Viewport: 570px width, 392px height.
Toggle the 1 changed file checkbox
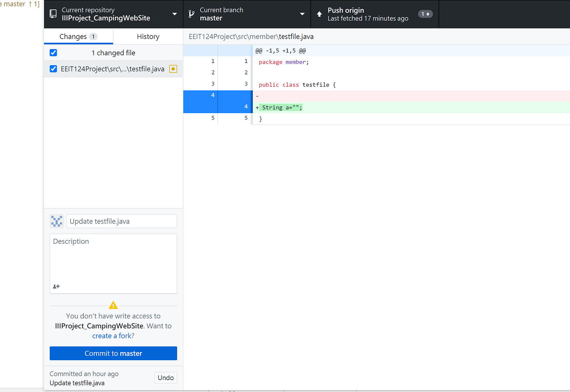[53, 53]
